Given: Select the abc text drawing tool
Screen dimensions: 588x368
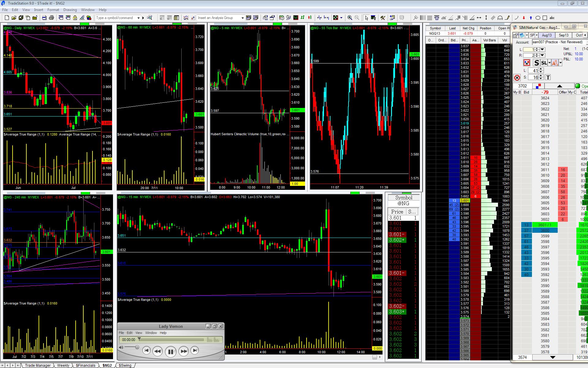Looking at the screenshot, I should (x=552, y=18).
